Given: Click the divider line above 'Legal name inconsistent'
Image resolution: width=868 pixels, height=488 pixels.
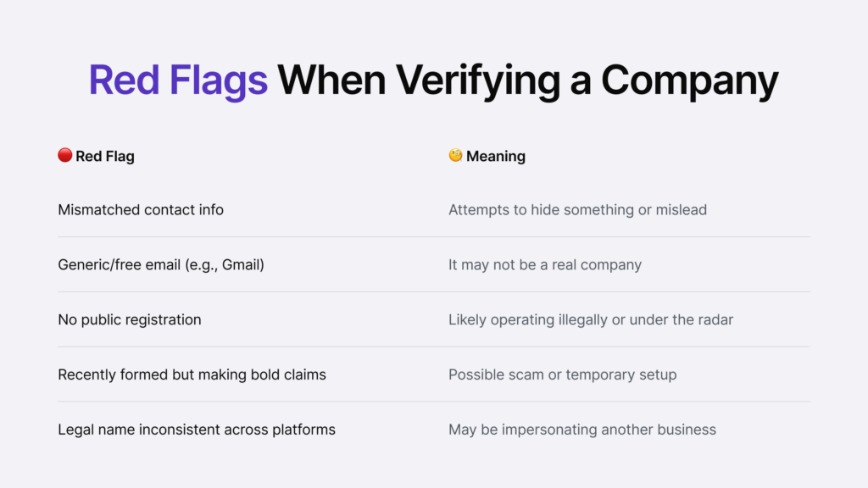Looking at the screenshot, I should point(434,402).
